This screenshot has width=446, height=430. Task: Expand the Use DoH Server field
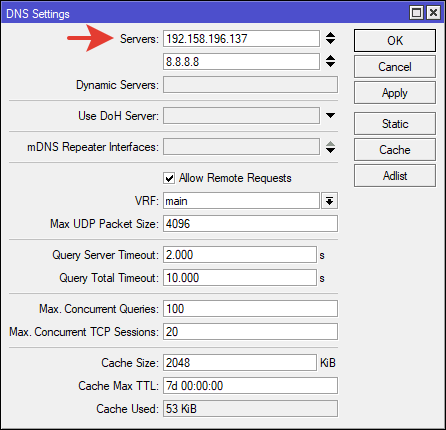330,116
